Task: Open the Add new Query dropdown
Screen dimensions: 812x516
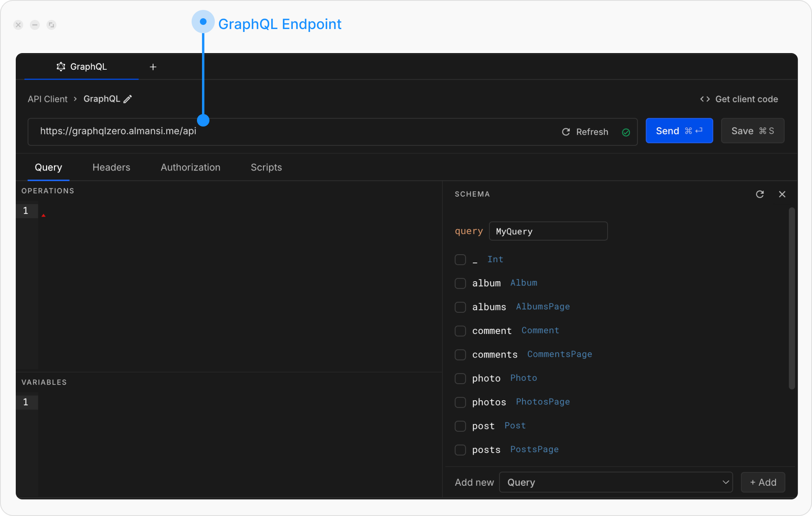Action: pyautogui.click(x=616, y=482)
